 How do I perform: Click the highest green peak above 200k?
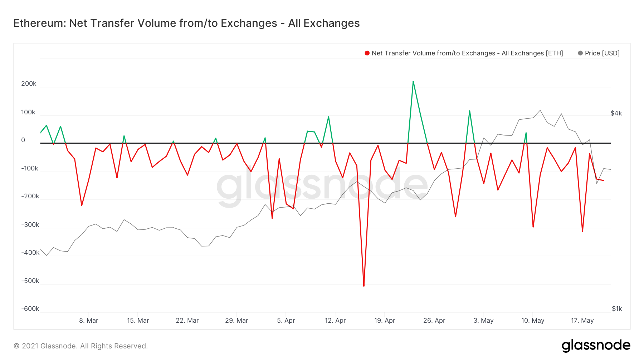(x=413, y=81)
